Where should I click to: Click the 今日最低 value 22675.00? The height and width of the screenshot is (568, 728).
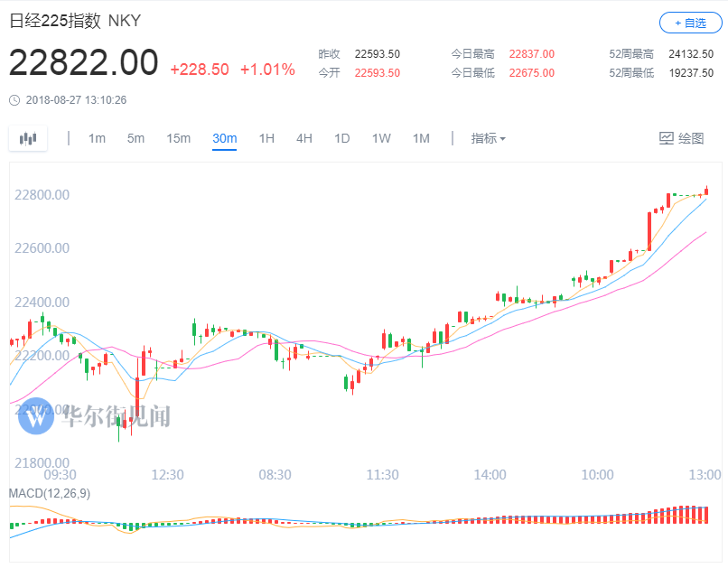pyautogui.click(x=532, y=73)
